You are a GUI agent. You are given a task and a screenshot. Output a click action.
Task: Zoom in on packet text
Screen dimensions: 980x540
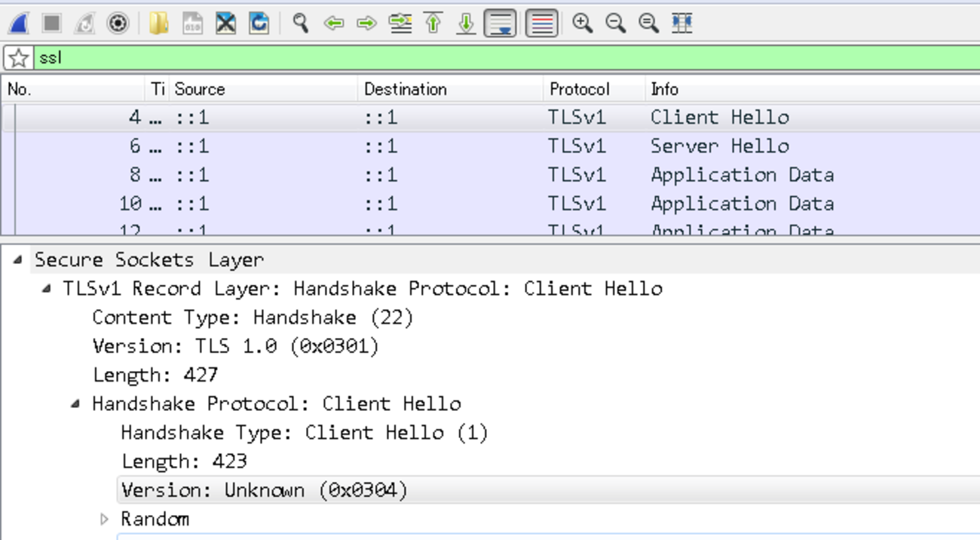(x=582, y=23)
